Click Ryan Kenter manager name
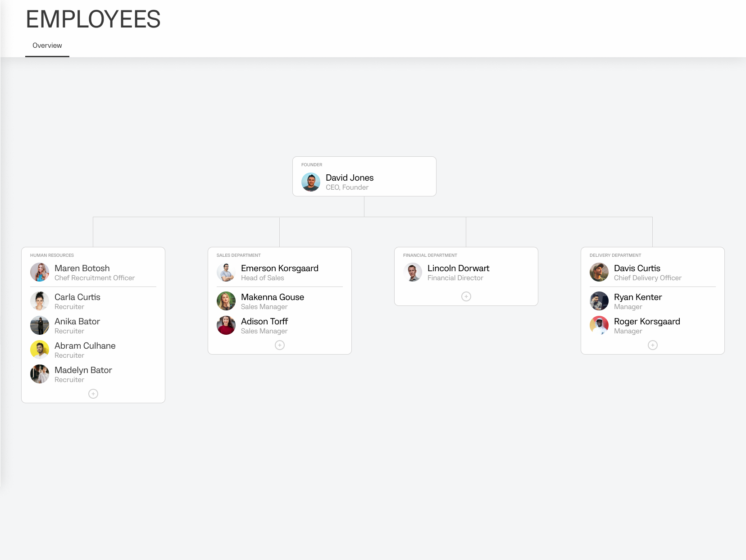The height and width of the screenshot is (560, 746). tap(637, 297)
